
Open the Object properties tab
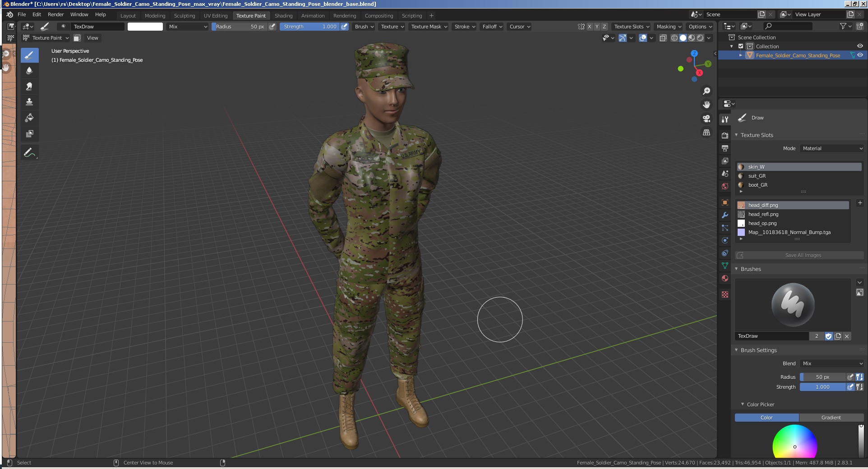[725, 202]
